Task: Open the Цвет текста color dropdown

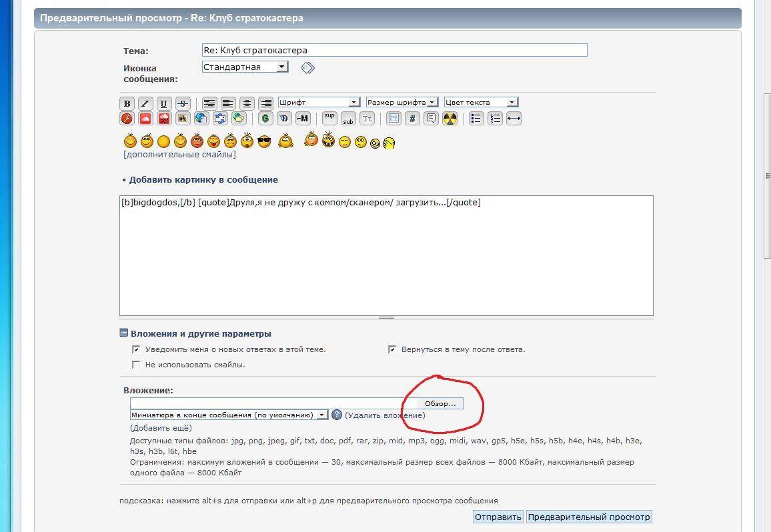Action: click(x=481, y=102)
